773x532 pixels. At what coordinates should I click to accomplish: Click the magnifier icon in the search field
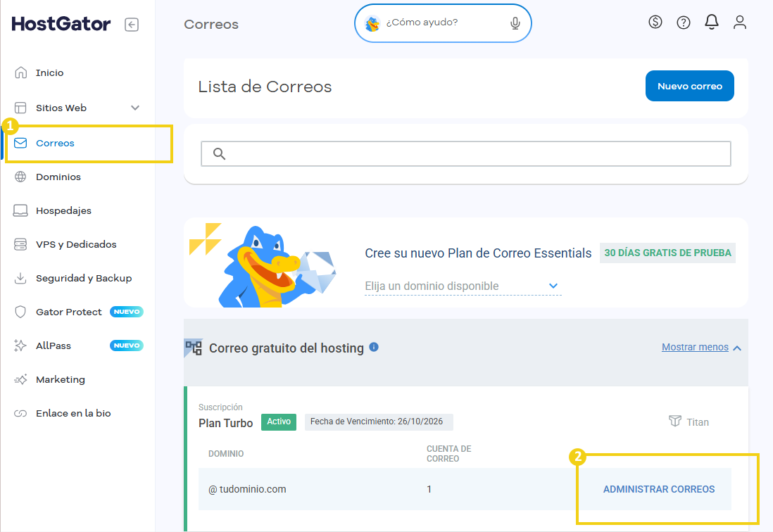pos(220,154)
